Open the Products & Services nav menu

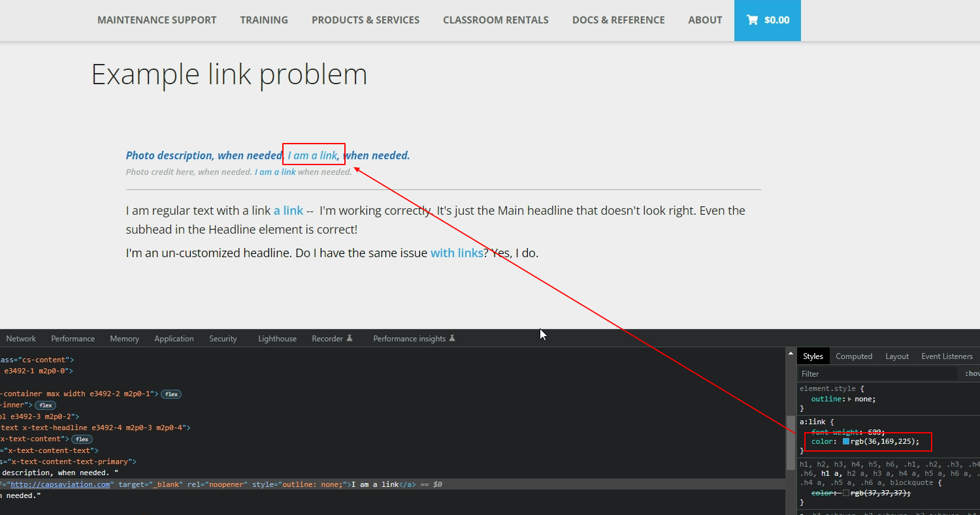365,20
